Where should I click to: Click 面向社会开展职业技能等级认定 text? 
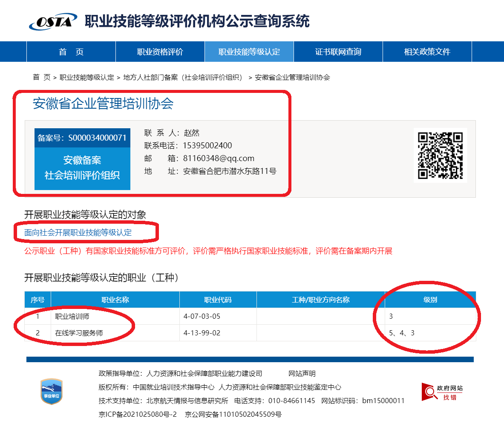pyautogui.click(x=78, y=233)
